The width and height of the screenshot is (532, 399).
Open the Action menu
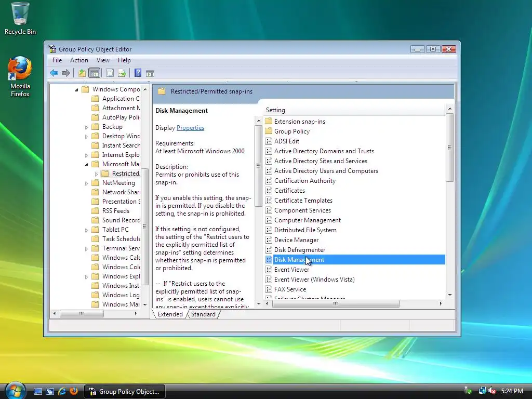click(x=79, y=60)
